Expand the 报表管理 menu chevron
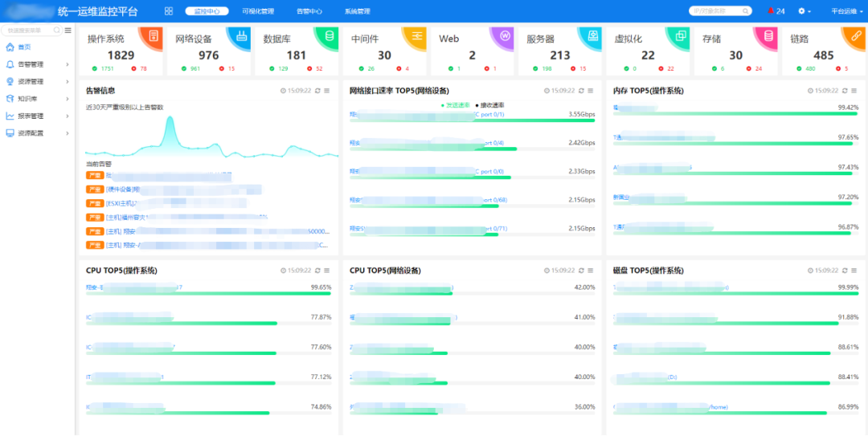The width and height of the screenshot is (868, 436). coord(67,116)
